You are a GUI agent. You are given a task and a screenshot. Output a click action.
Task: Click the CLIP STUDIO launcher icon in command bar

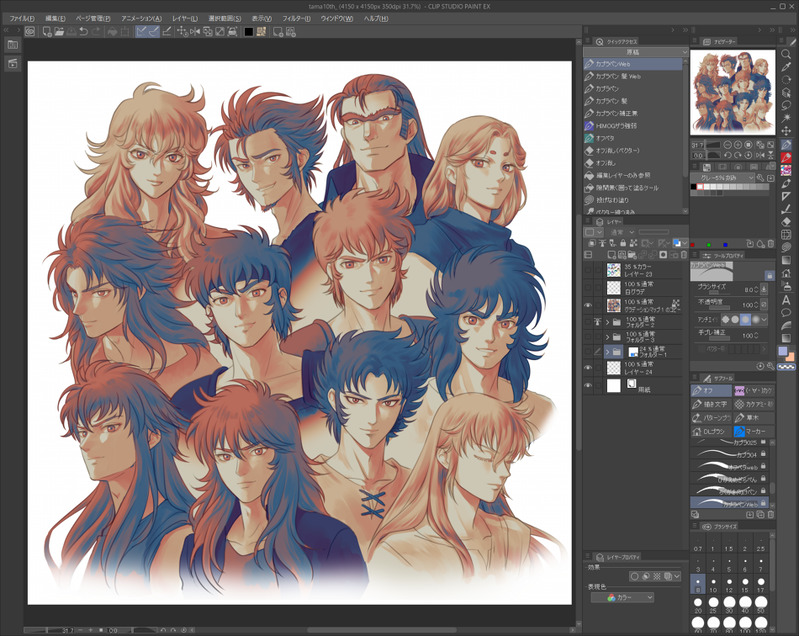point(30,32)
